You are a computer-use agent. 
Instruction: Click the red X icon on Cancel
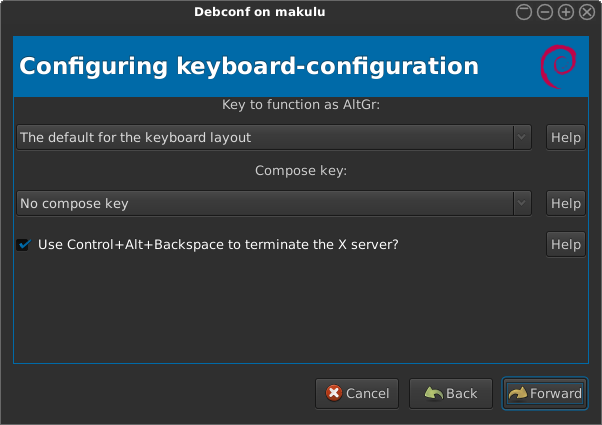point(332,393)
